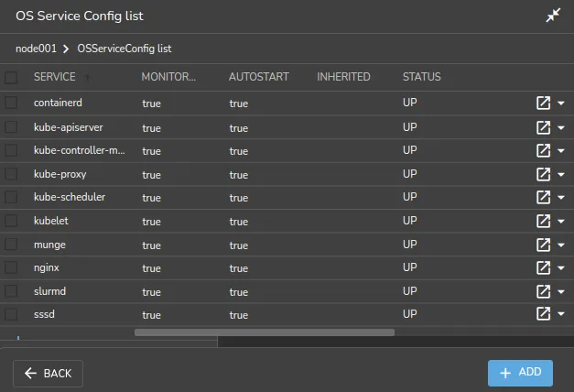Open sssd edit icon

click(x=543, y=313)
